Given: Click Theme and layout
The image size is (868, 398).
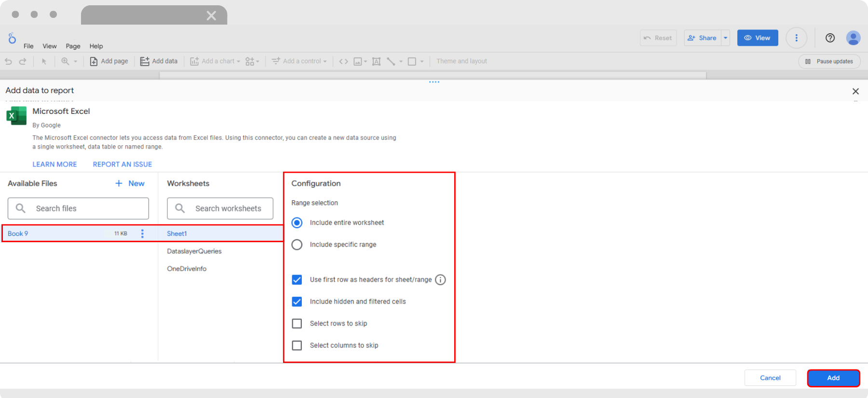Looking at the screenshot, I should [461, 61].
